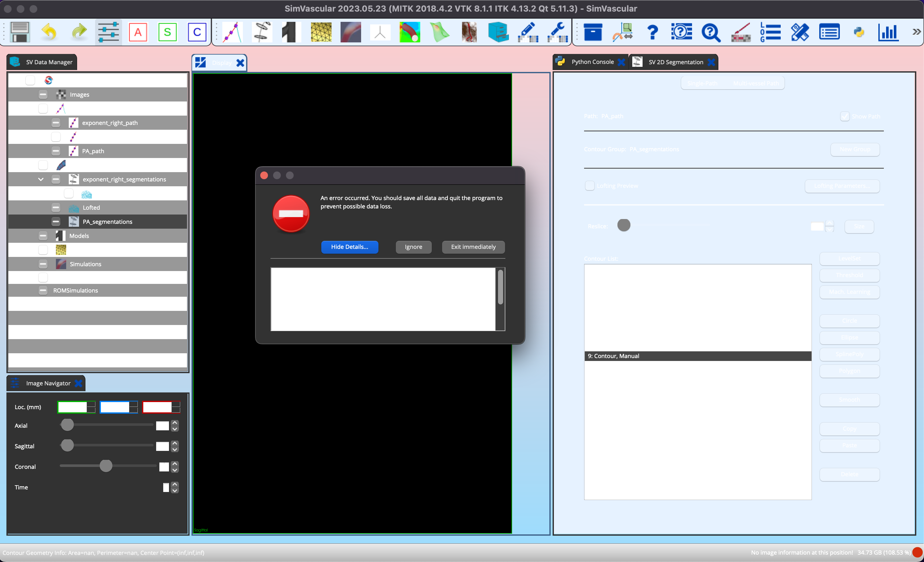Toggle visibility of exponent_right_path
The width and height of the screenshot is (924, 562).
tap(56, 123)
